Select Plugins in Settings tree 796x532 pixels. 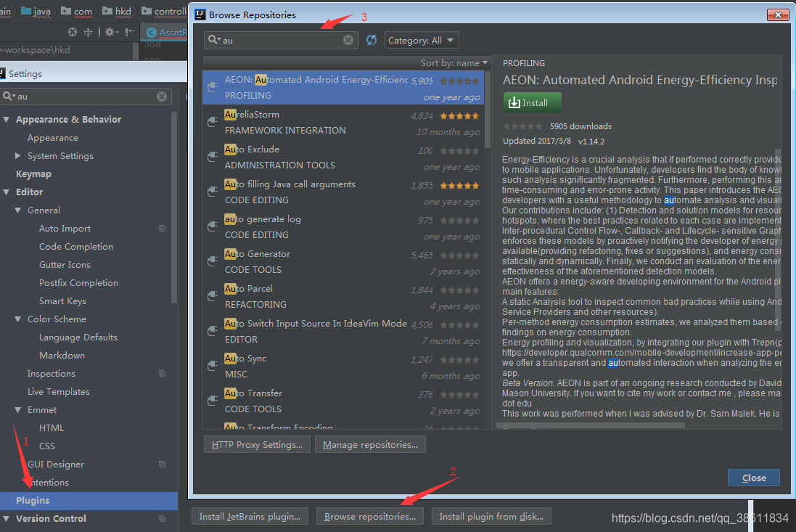coord(89,501)
